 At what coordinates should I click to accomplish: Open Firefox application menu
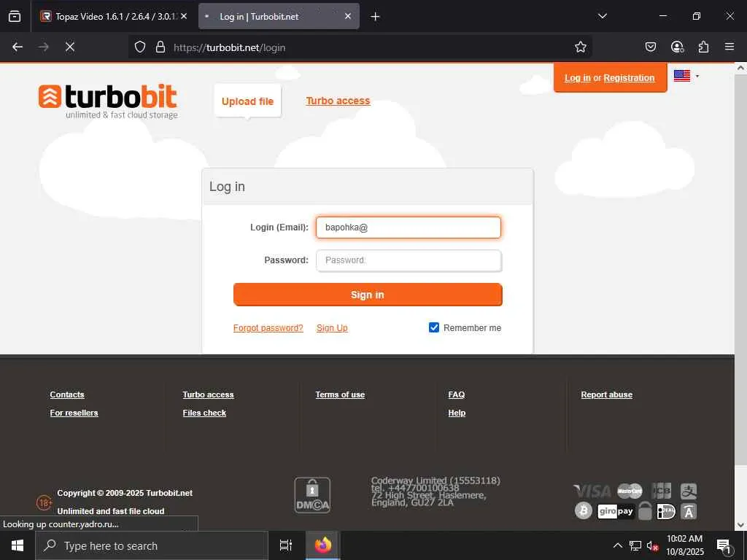(x=729, y=47)
